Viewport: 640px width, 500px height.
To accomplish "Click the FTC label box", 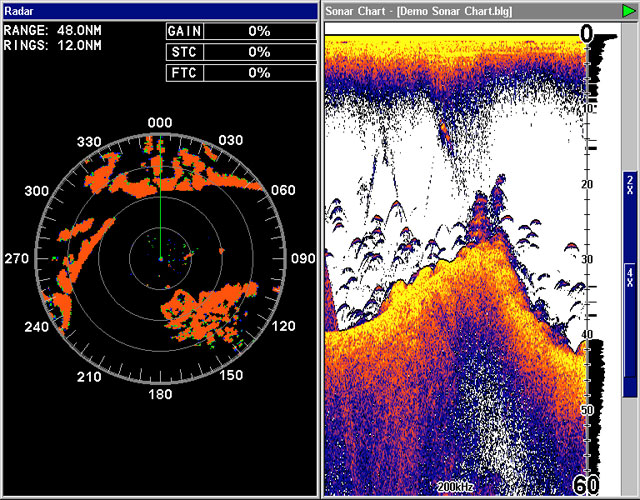I will [x=181, y=73].
